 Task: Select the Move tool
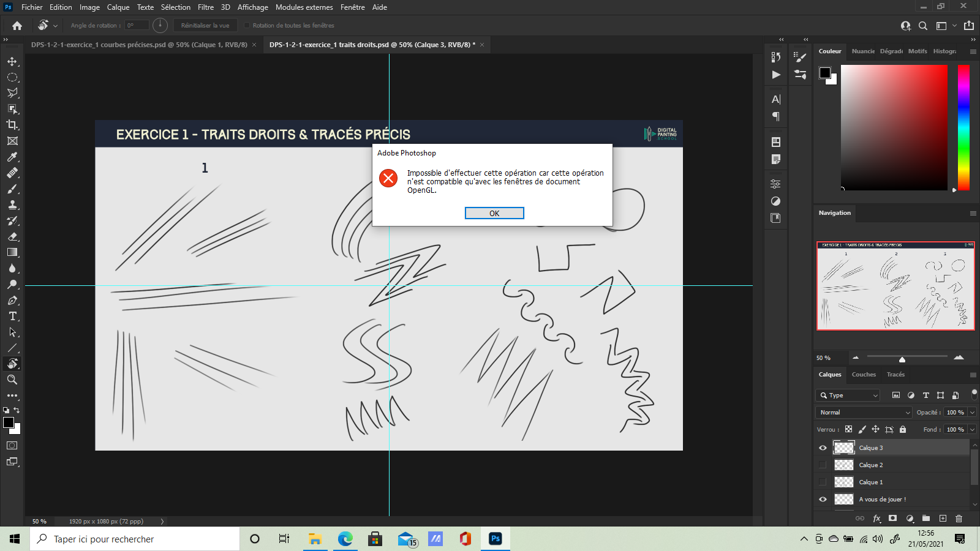click(x=12, y=61)
